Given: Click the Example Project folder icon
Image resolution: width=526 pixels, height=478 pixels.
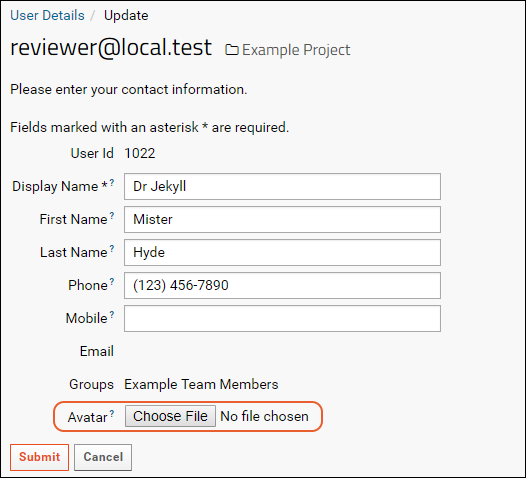Looking at the screenshot, I should [x=231, y=50].
